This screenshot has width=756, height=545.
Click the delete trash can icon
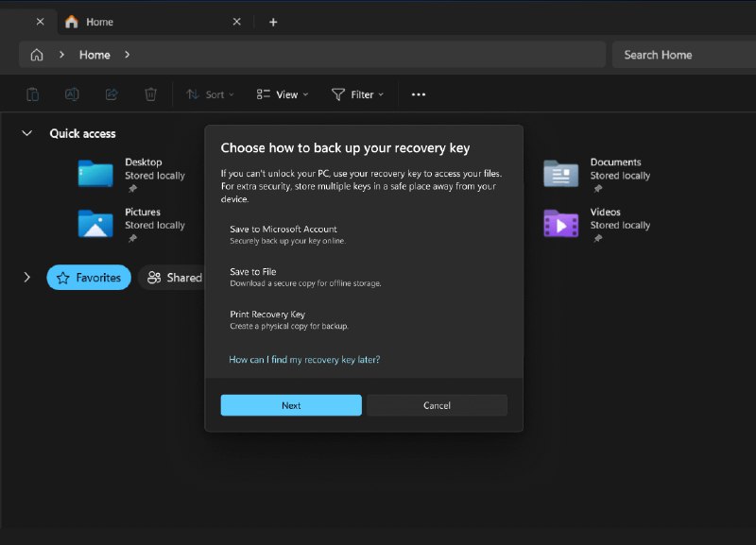click(x=150, y=94)
